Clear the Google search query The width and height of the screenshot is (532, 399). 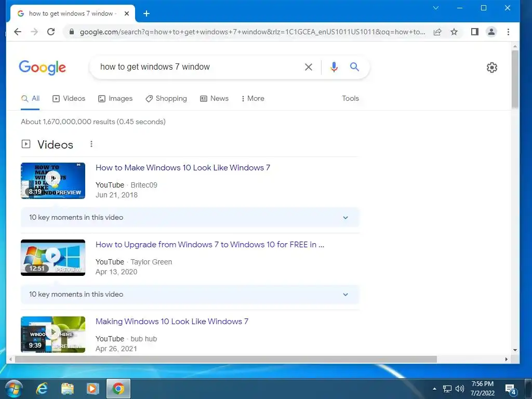[x=309, y=67]
